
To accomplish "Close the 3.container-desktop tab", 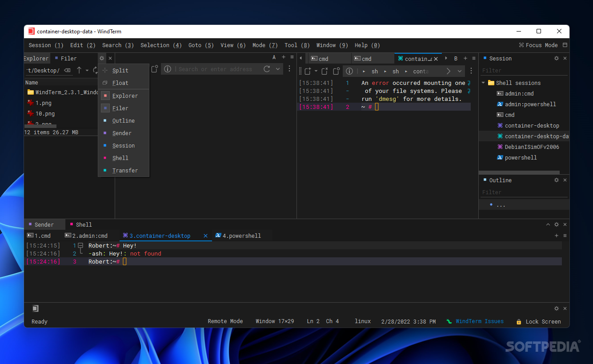I will 205,236.
